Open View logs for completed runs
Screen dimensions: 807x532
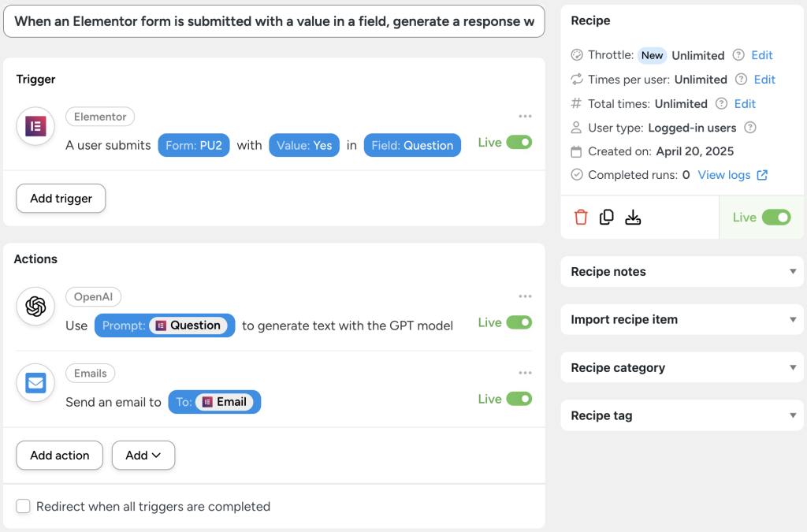(x=725, y=174)
